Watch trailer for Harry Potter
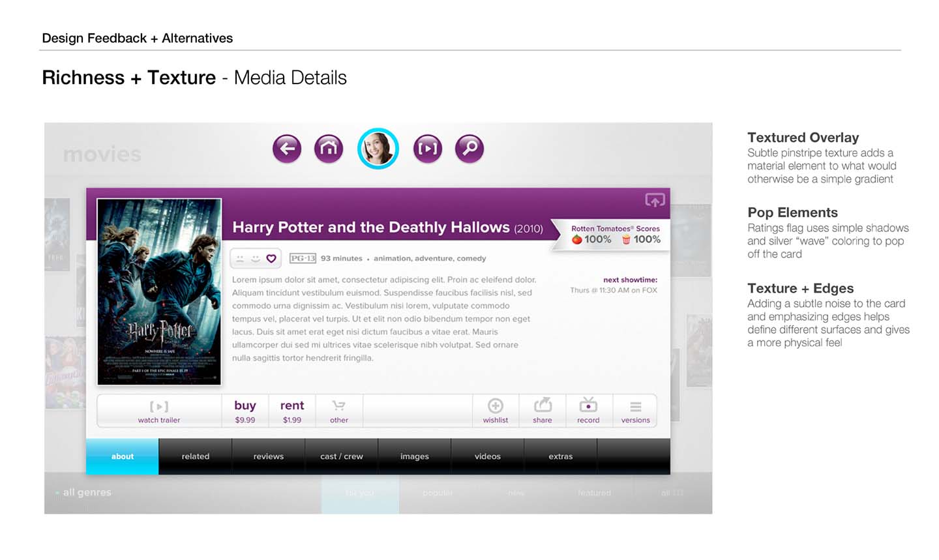Image resolution: width=939 pixels, height=560 pixels. (159, 411)
